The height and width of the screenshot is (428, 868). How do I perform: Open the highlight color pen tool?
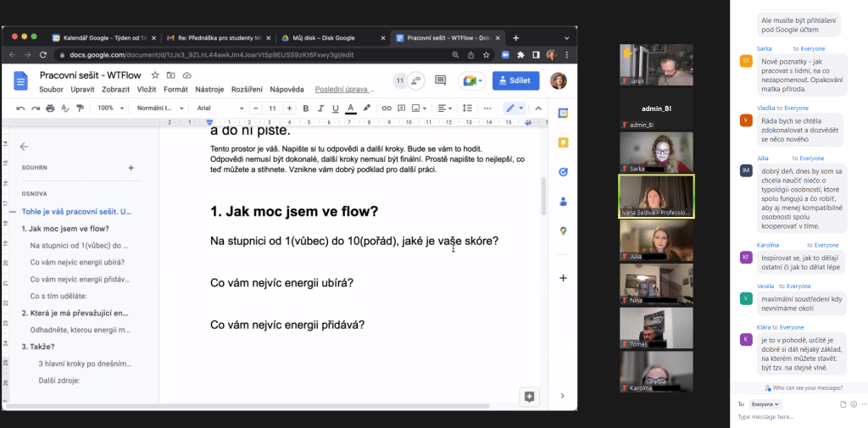coord(366,108)
